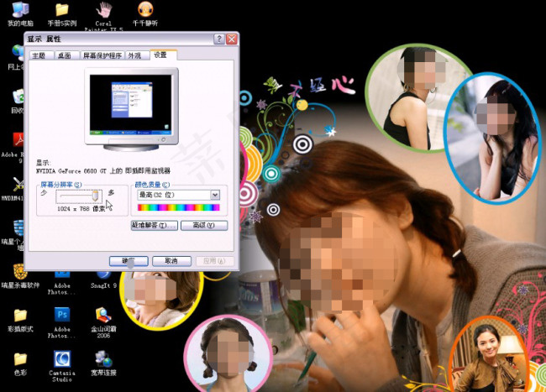Click the 取消 button
The image size is (546, 392).
(171, 261)
